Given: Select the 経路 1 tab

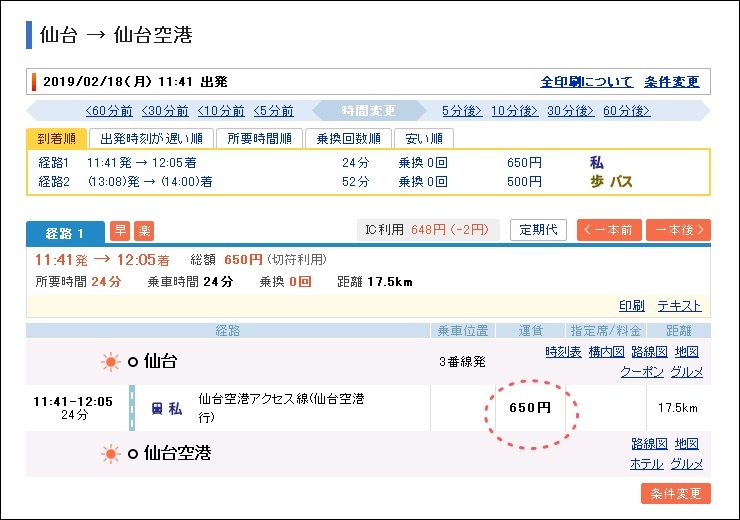Looking at the screenshot, I should click(65, 233).
